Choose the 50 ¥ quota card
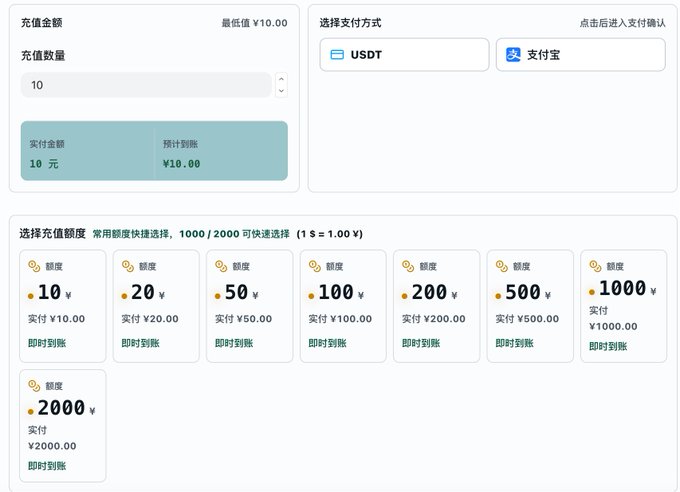Image resolution: width=680 pixels, height=492 pixels. [x=249, y=306]
